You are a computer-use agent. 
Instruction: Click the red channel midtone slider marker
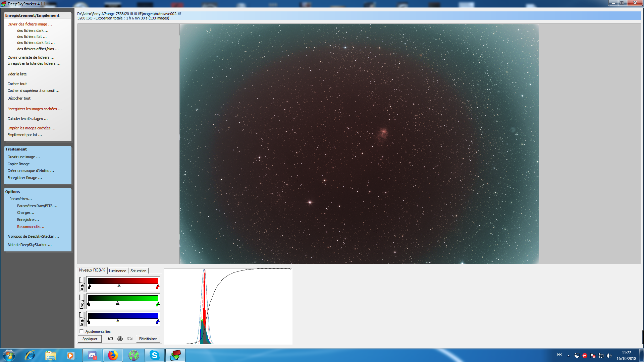[x=119, y=286]
